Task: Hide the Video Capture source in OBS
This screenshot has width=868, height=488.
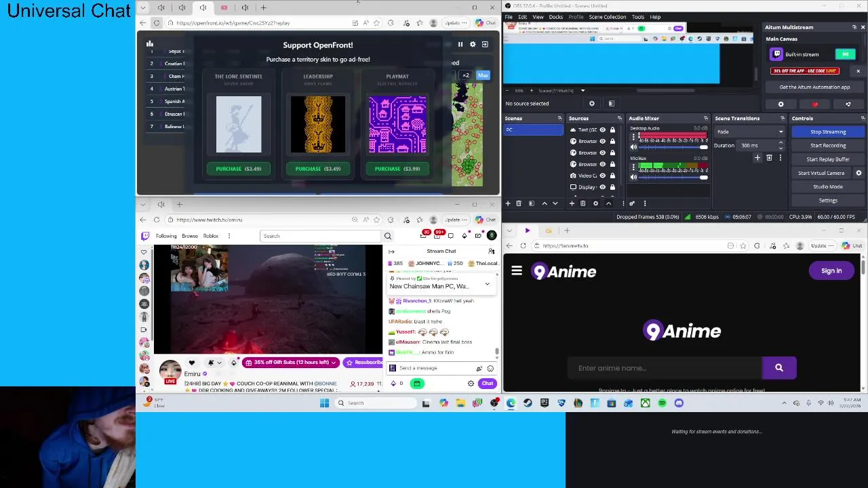Action: pyautogui.click(x=602, y=176)
